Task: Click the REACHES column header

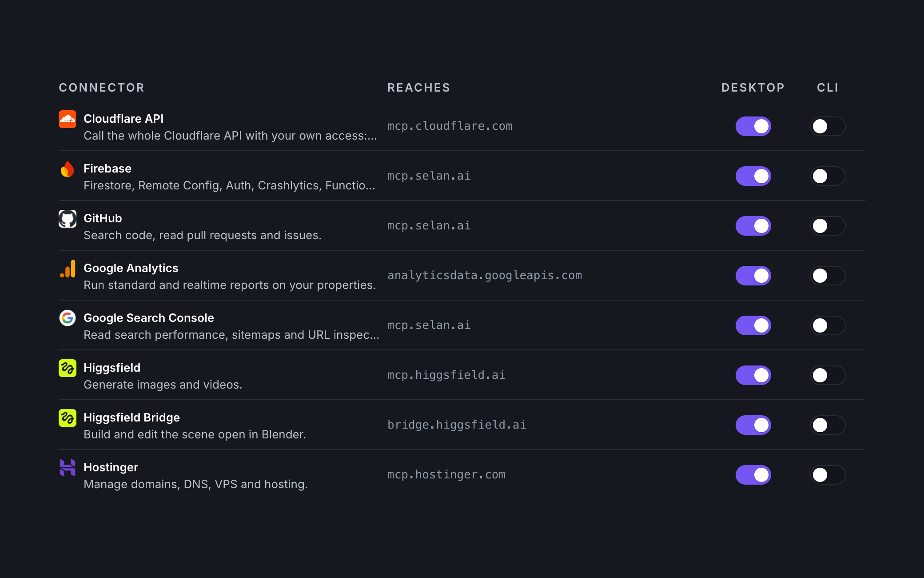Action: point(419,88)
